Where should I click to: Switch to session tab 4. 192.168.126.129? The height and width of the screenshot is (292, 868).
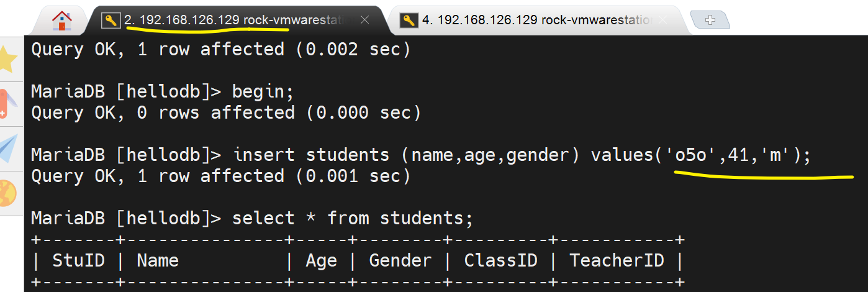534,20
